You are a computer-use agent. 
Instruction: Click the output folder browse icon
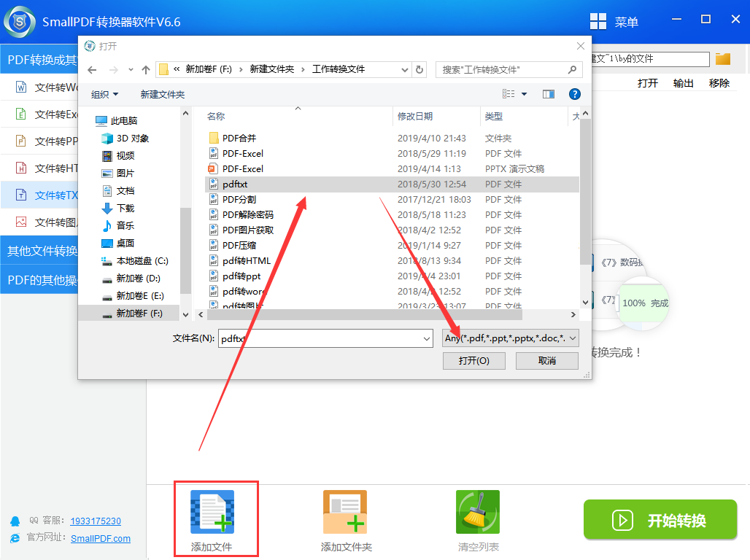723,59
